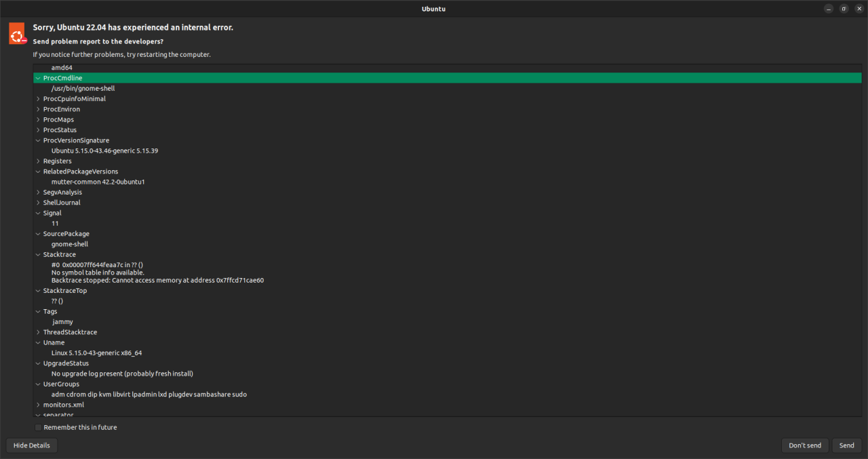The height and width of the screenshot is (459, 868).
Task: Close the Ubuntu error window
Action: coord(859,9)
